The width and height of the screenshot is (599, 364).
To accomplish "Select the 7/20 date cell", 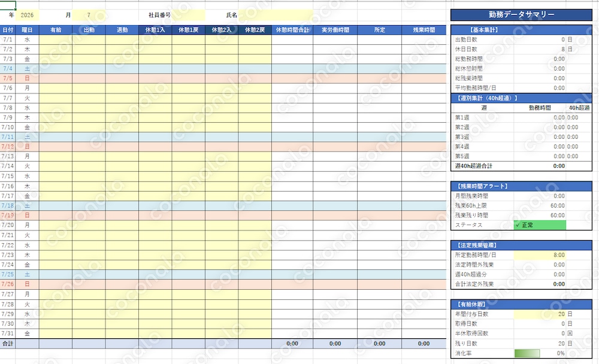I will pyautogui.click(x=8, y=225).
